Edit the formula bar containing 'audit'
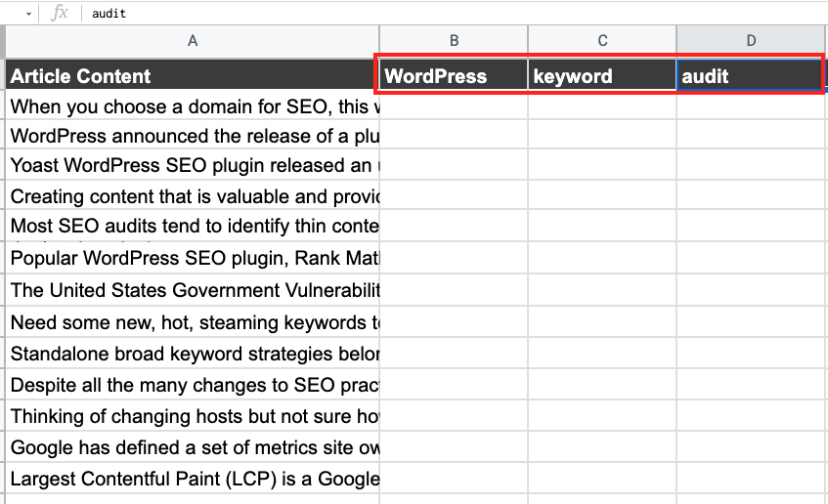This screenshot has height=504, width=828. click(455, 14)
